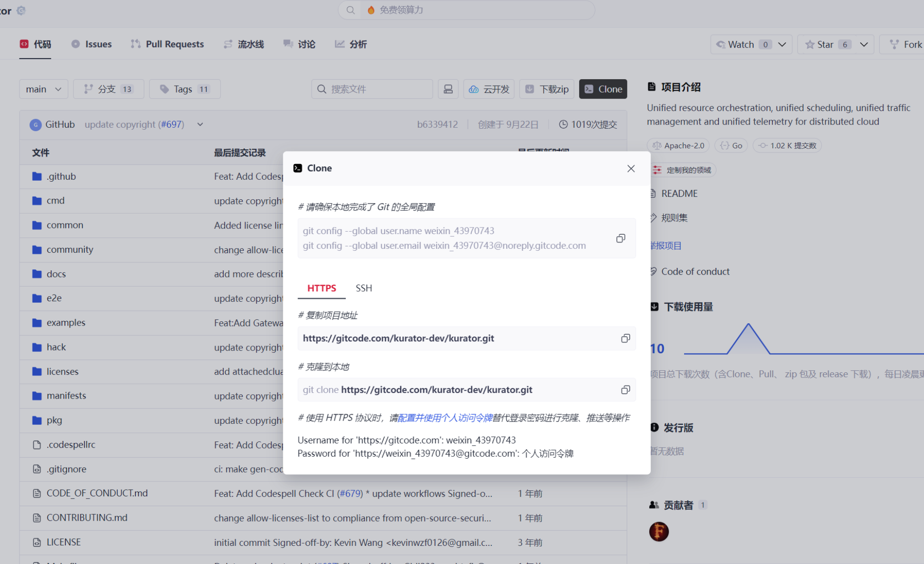Open cloud development (云开发)
The image size is (924, 564).
[x=489, y=89]
